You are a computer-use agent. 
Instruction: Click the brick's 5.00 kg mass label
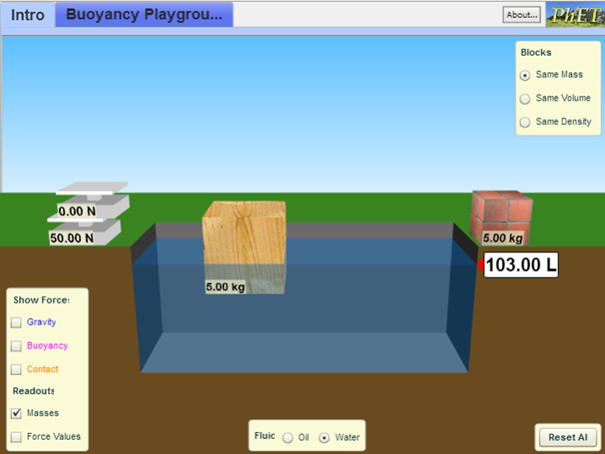[503, 238]
